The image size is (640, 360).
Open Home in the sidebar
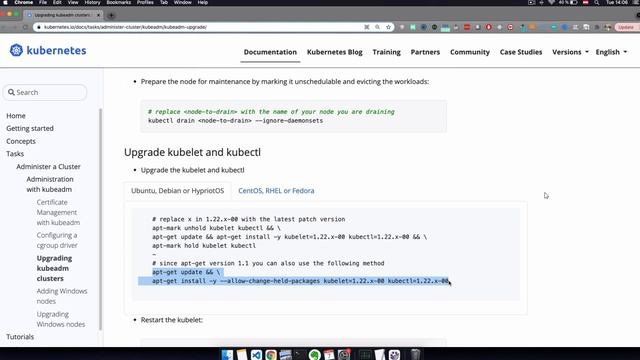[x=16, y=116]
